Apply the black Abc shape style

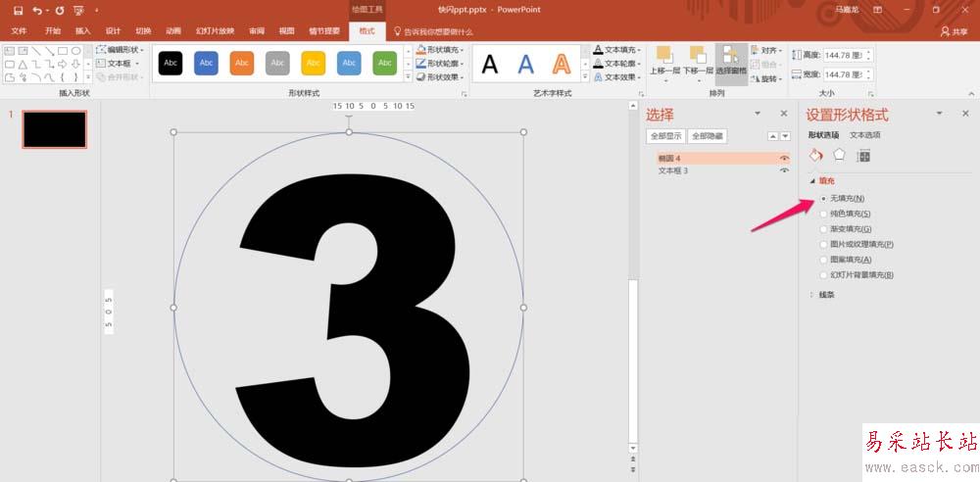pyautogui.click(x=170, y=63)
